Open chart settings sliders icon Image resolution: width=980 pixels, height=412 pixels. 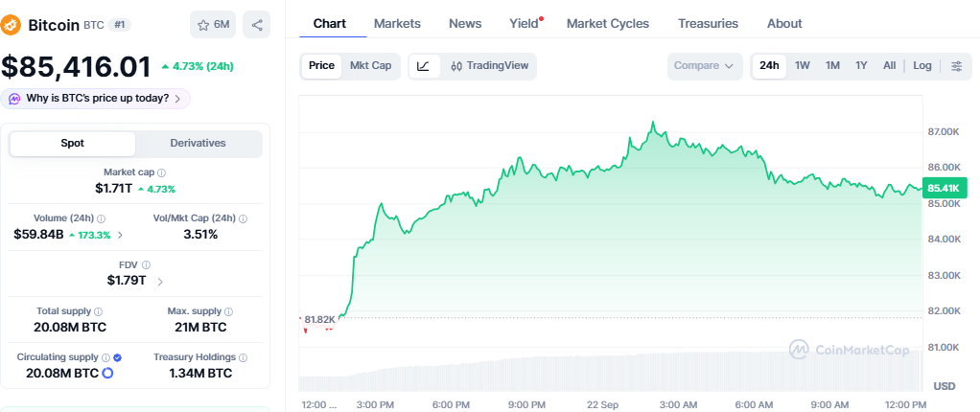[x=956, y=66]
